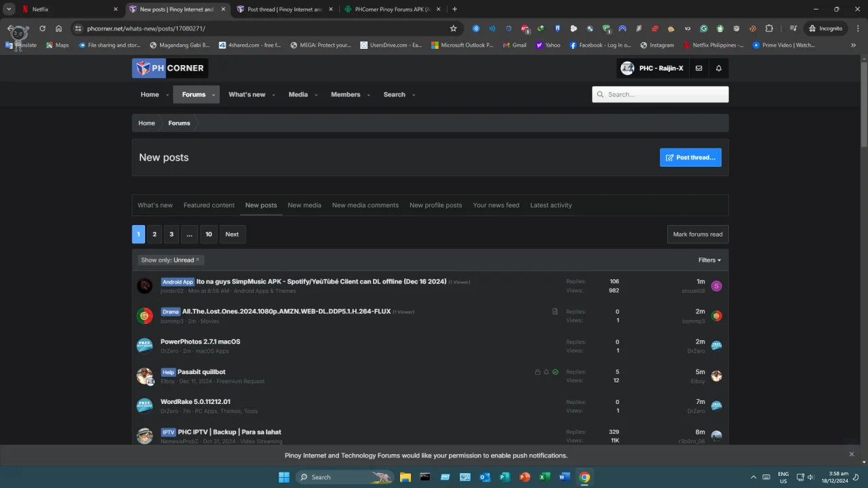Click the Post thread button
Image resolution: width=868 pixels, height=488 pixels.
coord(690,157)
